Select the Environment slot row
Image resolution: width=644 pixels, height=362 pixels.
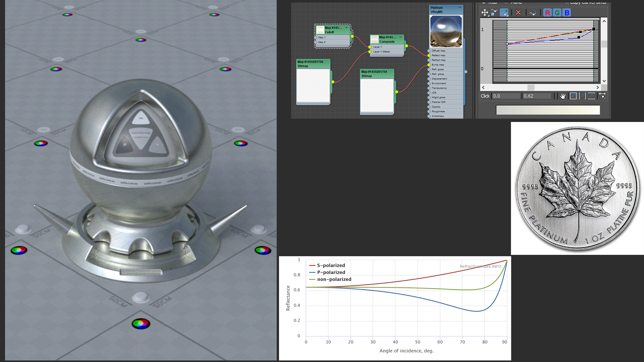pyautogui.click(x=445, y=83)
